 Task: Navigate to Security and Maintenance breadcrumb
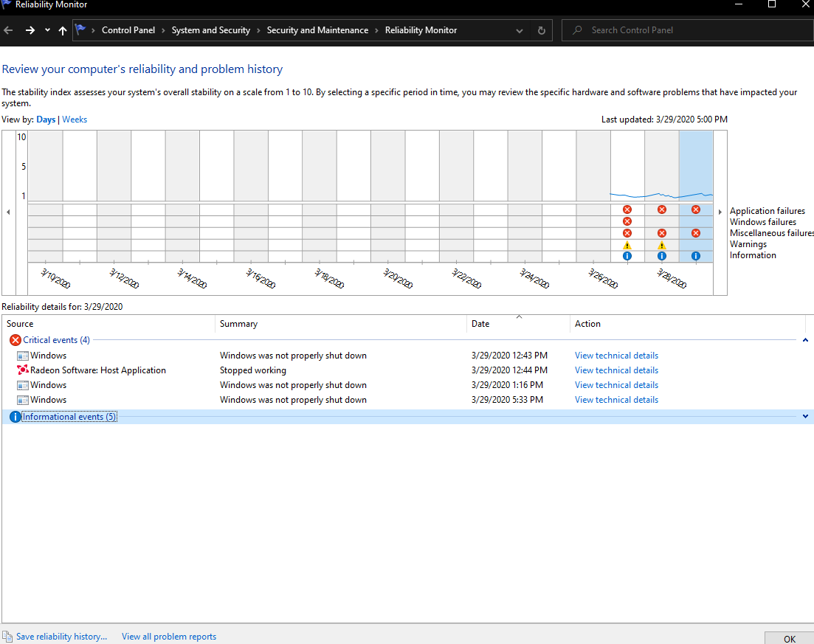[318, 30]
